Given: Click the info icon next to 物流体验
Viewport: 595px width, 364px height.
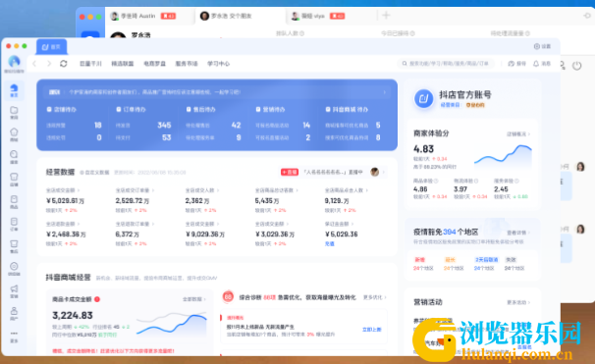Looking at the screenshot, I should click(x=476, y=181).
